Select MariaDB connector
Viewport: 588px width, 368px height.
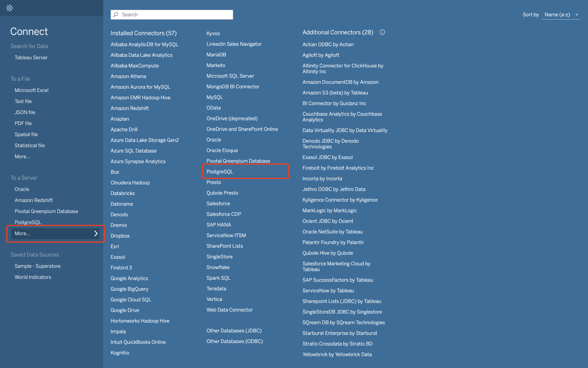pyautogui.click(x=216, y=54)
